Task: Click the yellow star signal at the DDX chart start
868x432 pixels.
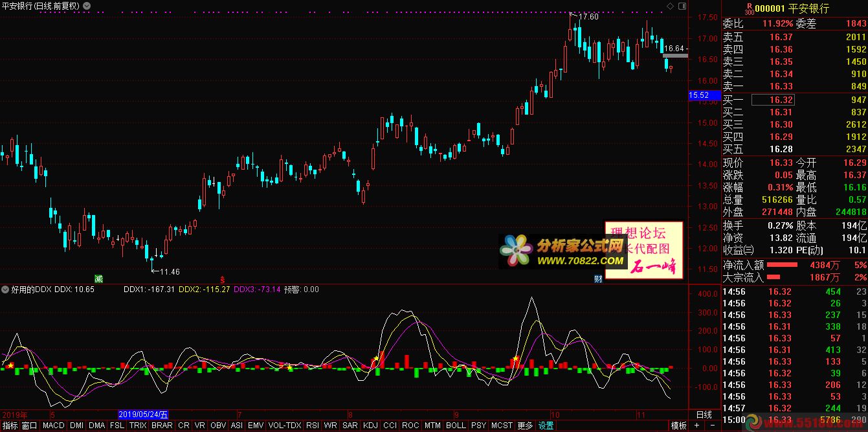Action: pyautogui.click(x=11, y=366)
